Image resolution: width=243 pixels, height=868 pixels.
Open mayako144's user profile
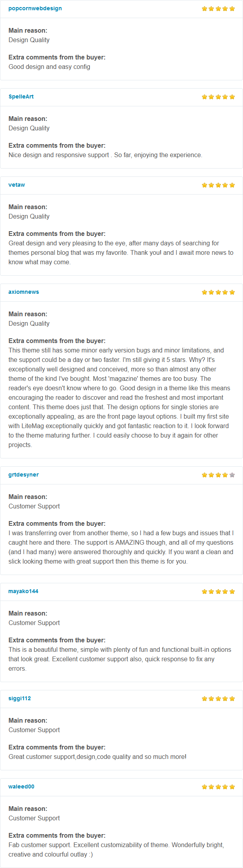[x=23, y=591]
